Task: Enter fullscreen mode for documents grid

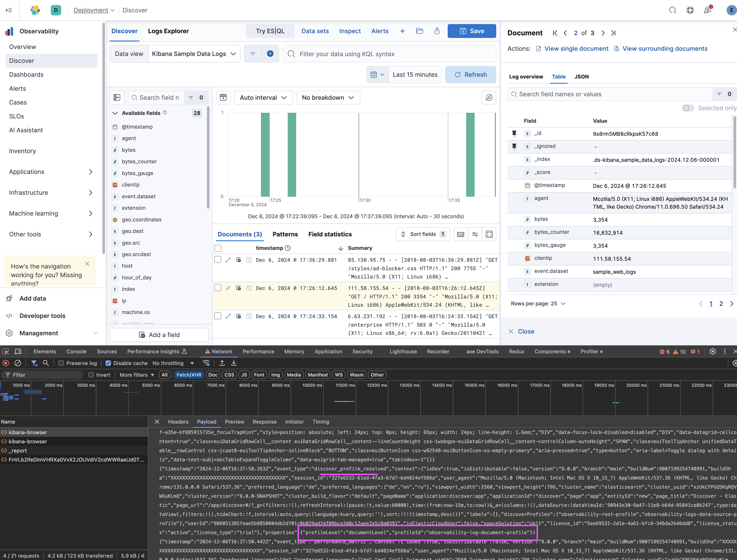Action: [x=489, y=234]
